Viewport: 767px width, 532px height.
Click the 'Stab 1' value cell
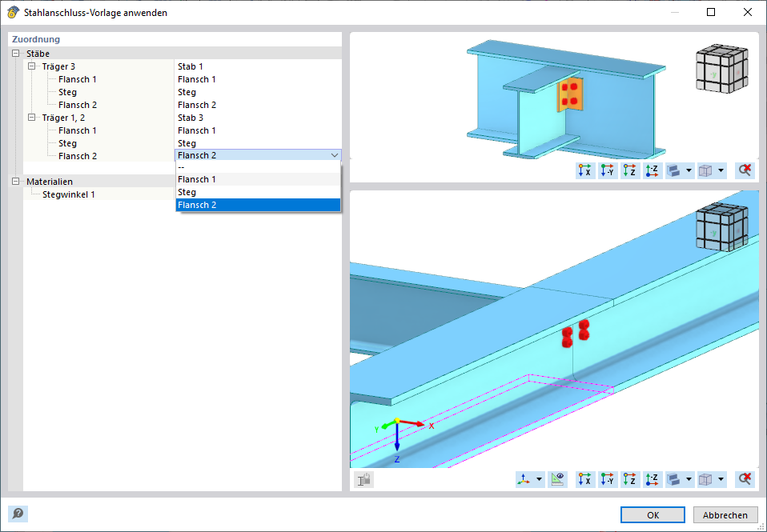pyautogui.click(x=258, y=66)
